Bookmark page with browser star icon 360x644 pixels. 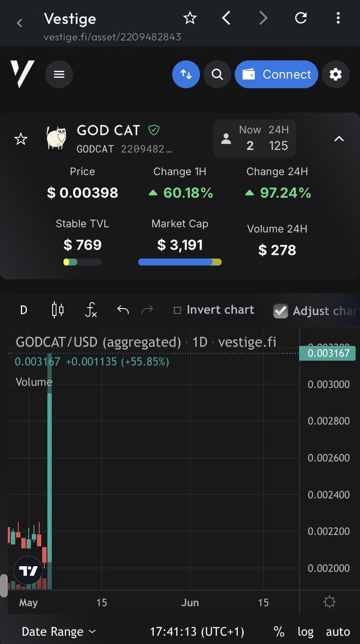click(x=190, y=18)
